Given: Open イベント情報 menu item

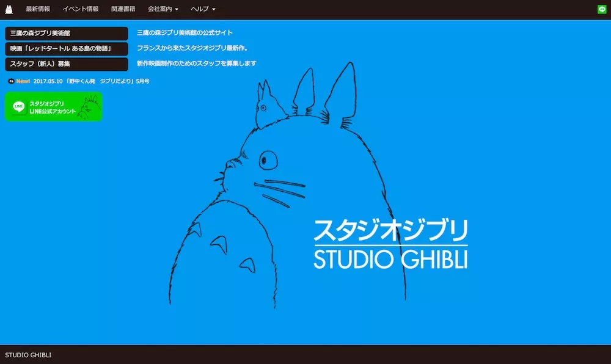Looking at the screenshot, I should 81,9.
